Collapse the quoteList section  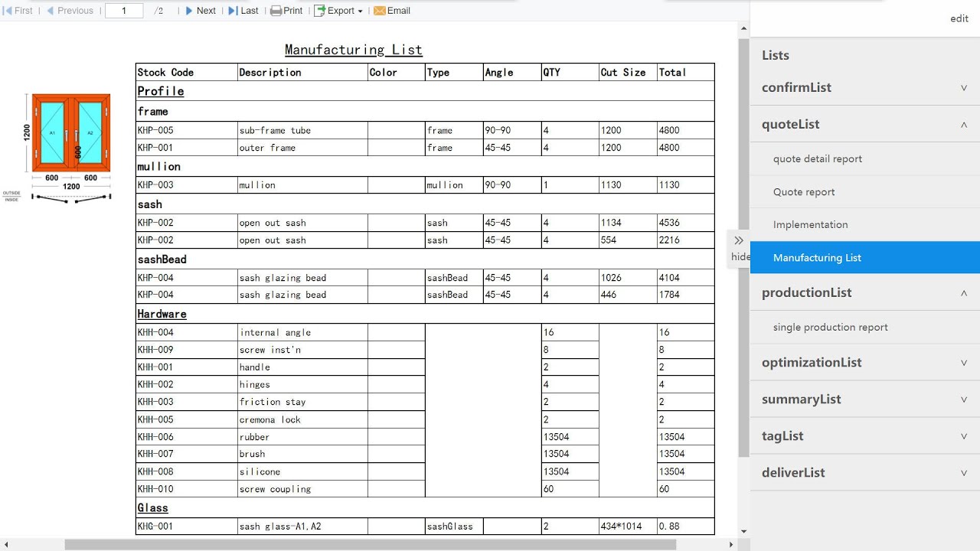tap(865, 124)
